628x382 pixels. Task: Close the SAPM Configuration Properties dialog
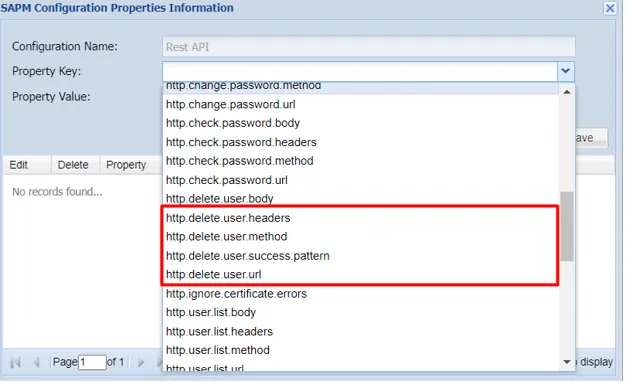point(610,8)
